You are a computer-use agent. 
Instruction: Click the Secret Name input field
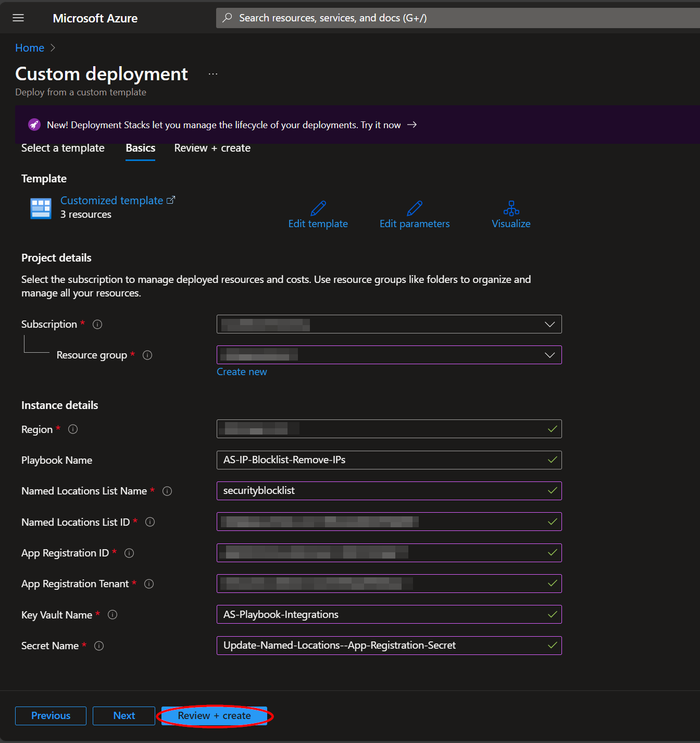tap(389, 646)
